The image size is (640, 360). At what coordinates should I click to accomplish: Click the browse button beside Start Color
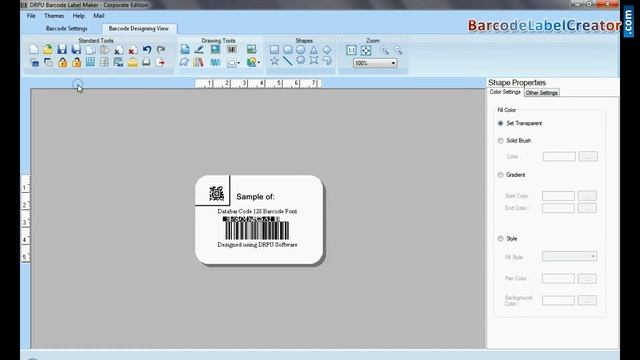587,196
